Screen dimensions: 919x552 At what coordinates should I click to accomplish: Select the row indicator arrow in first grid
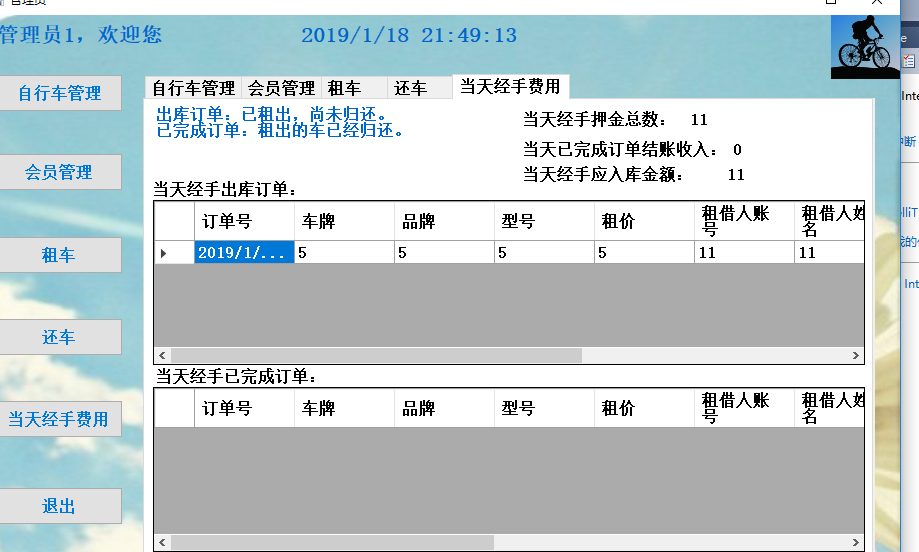pyautogui.click(x=164, y=253)
